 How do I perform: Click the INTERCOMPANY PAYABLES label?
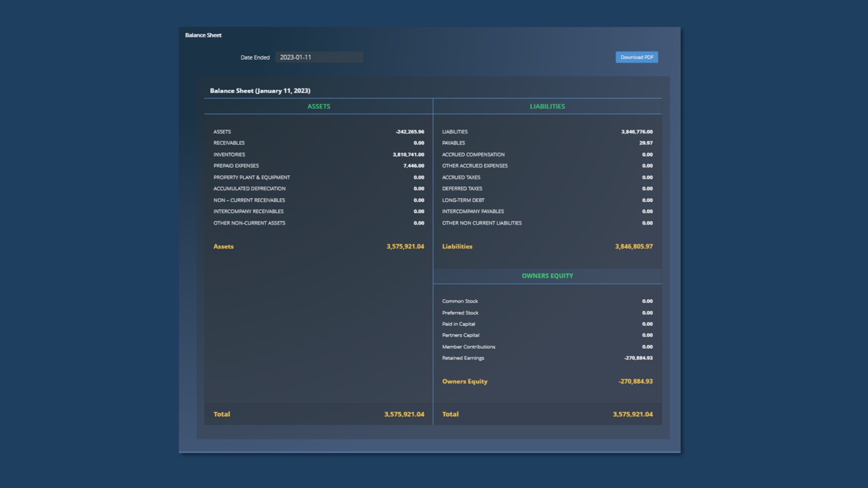473,211
